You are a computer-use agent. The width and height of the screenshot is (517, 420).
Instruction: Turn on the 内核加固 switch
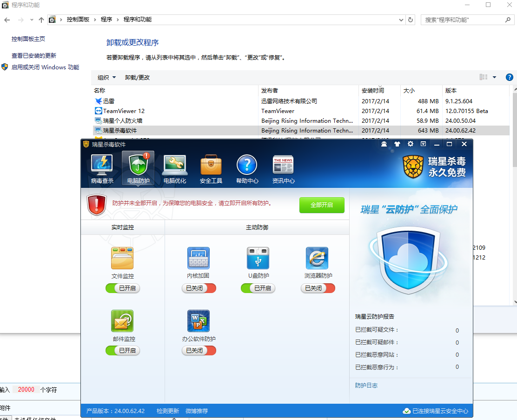pyautogui.click(x=199, y=288)
